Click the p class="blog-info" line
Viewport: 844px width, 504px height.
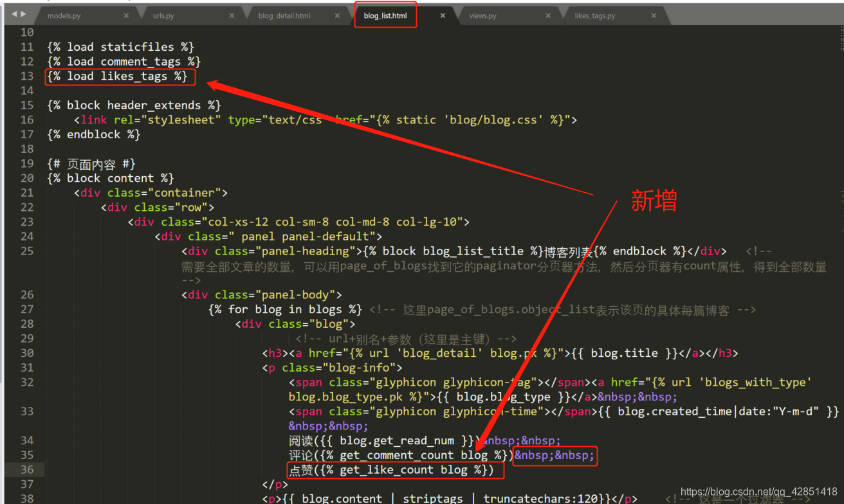332,368
